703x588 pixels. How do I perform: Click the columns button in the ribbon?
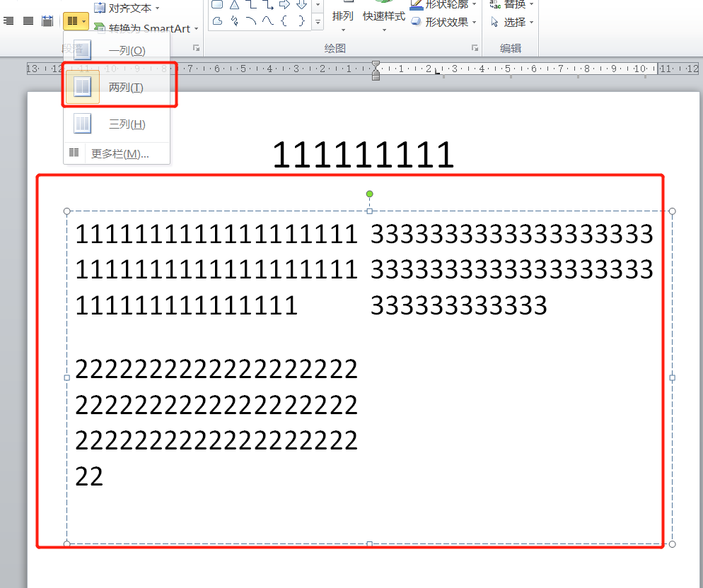(x=75, y=21)
